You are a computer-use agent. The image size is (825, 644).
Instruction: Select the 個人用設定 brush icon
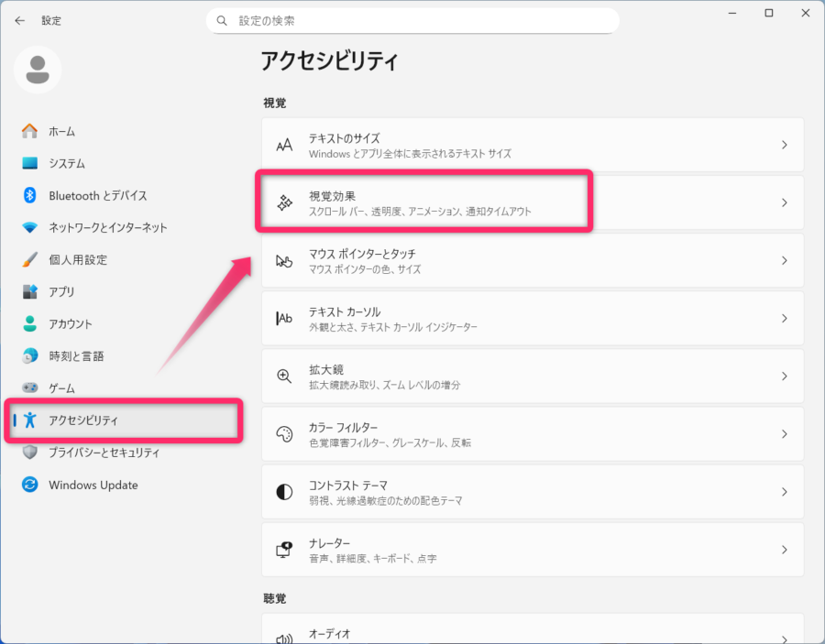click(28, 259)
